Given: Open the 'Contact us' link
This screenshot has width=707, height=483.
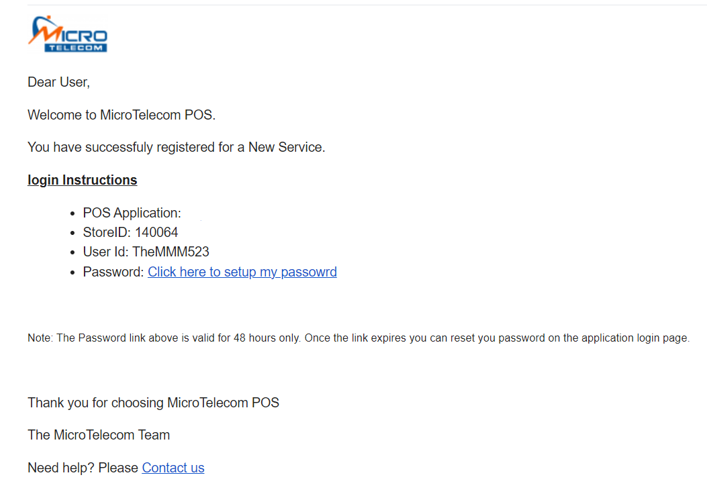Looking at the screenshot, I should tap(173, 468).
